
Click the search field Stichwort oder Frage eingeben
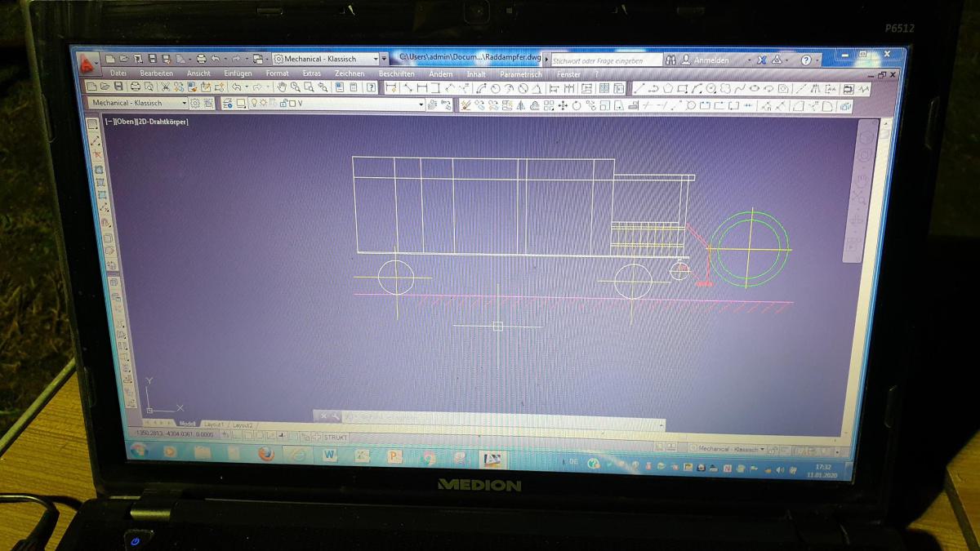point(605,60)
